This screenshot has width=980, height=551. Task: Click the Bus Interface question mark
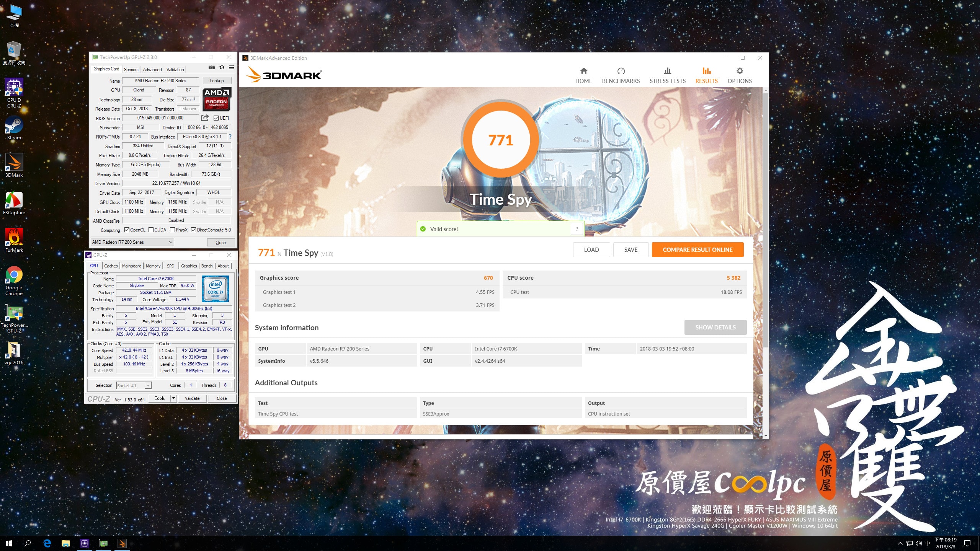230,137
